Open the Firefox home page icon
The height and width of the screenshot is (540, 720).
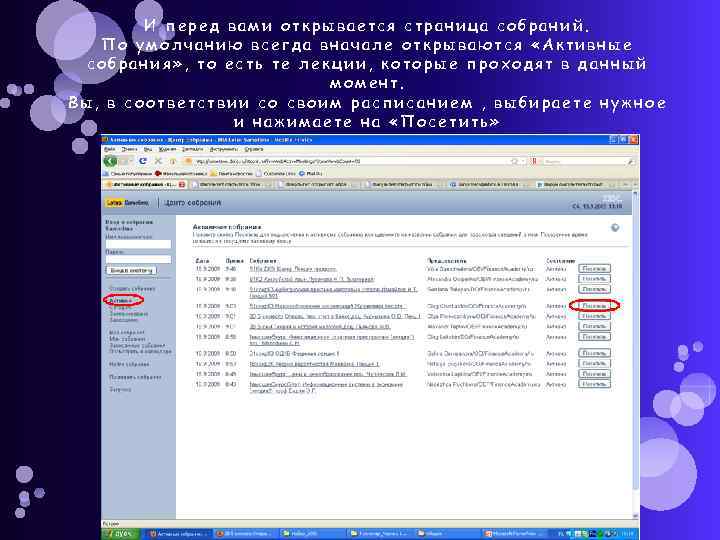[x=174, y=161]
